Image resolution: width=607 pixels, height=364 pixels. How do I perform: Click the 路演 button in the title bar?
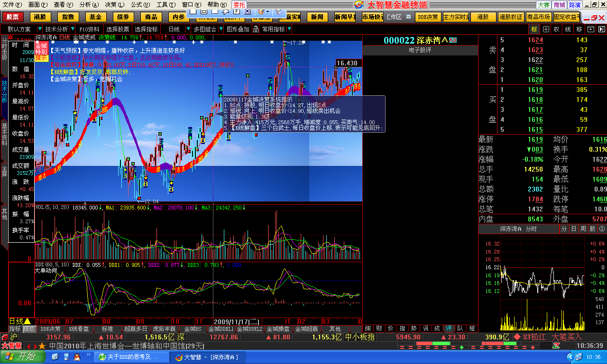[575, 5]
